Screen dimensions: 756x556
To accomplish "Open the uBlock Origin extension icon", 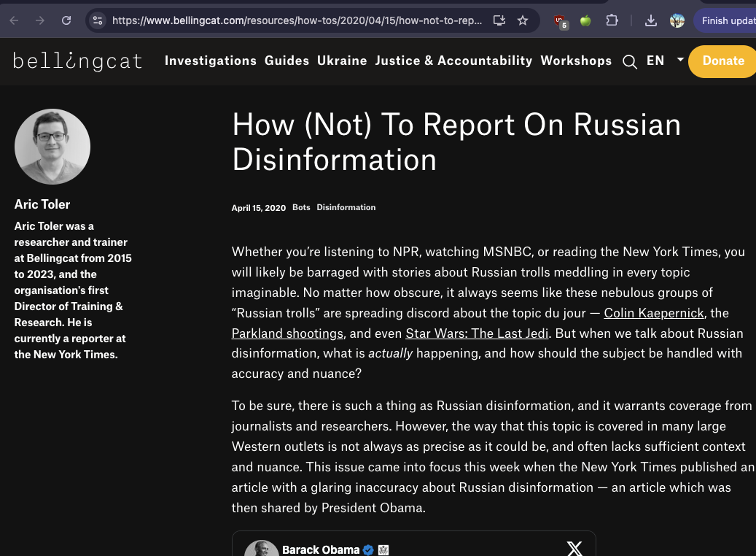I will pyautogui.click(x=560, y=21).
